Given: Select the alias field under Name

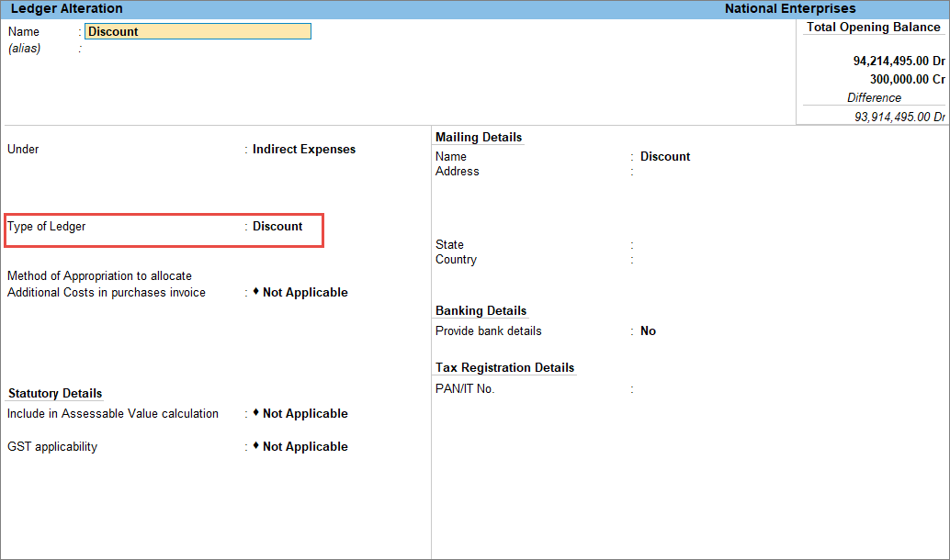Looking at the screenshot, I should [198, 49].
